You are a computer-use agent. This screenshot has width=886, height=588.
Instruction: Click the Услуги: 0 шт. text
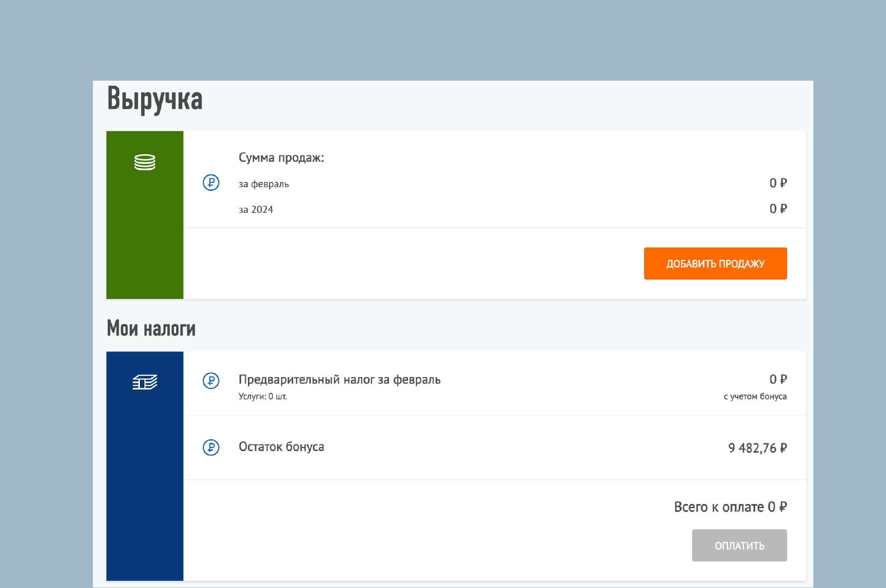point(262,397)
